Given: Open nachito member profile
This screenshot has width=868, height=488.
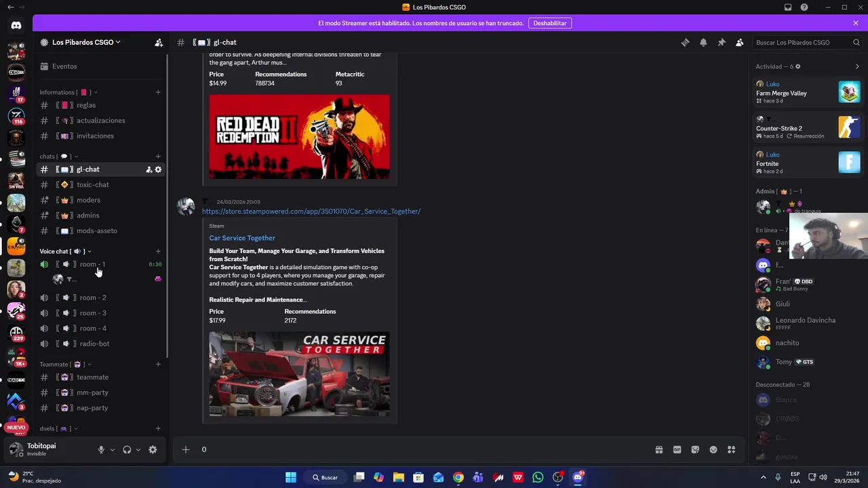Looking at the screenshot, I should [806, 343].
